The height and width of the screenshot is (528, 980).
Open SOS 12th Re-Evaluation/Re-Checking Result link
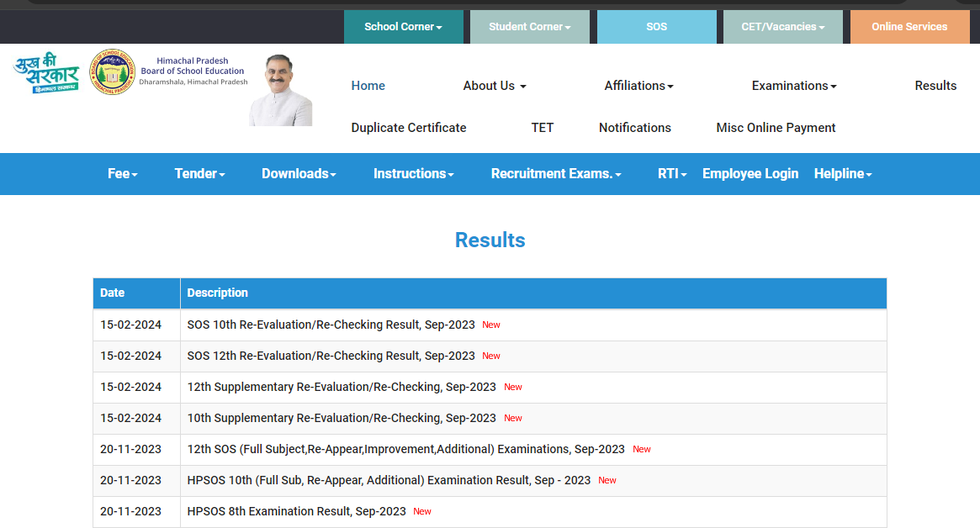[x=331, y=356]
